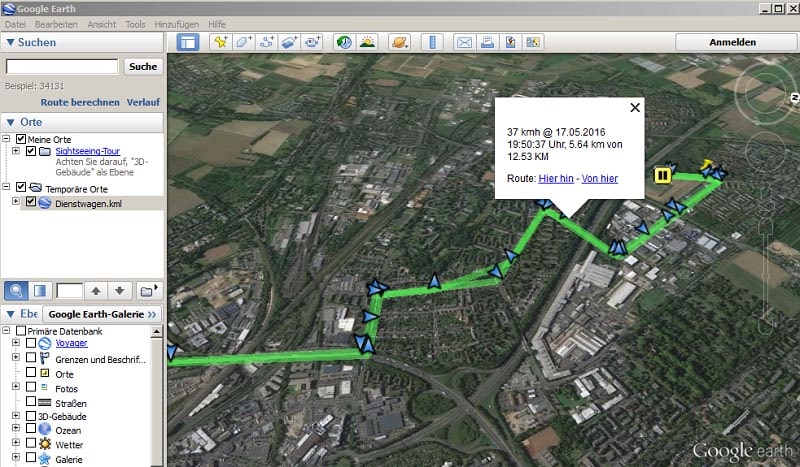Close the route info balloon

pyautogui.click(x=635, y=108)
